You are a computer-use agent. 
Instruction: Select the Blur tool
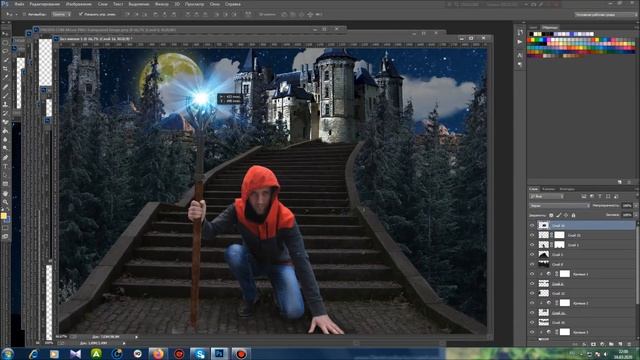pyautogui.click(x=5, y=140)
